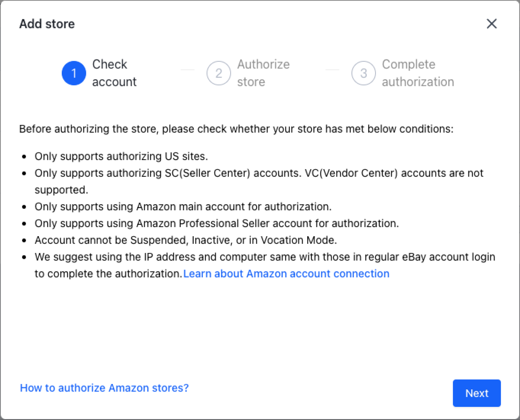
Task: Open "Learn about Amazon account connection"
Action: (286, 273)
